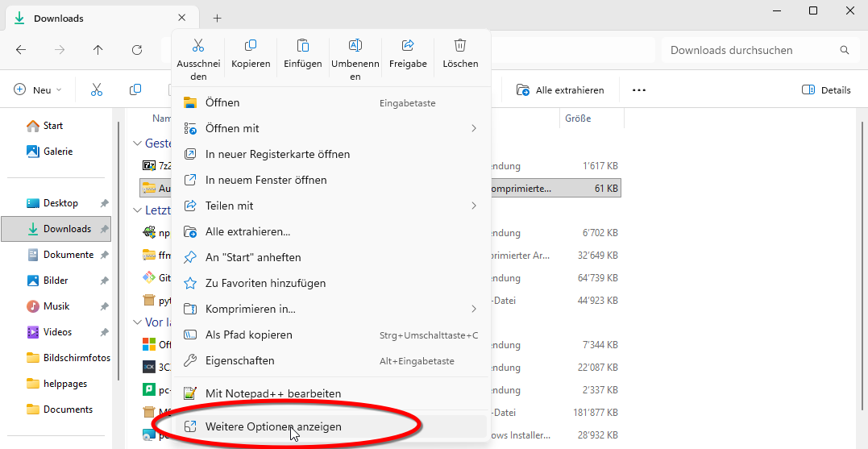Choose Mit Notepad++ bearbeiten
The height and width of the screenshot is (449, 868).
(331, 393)
